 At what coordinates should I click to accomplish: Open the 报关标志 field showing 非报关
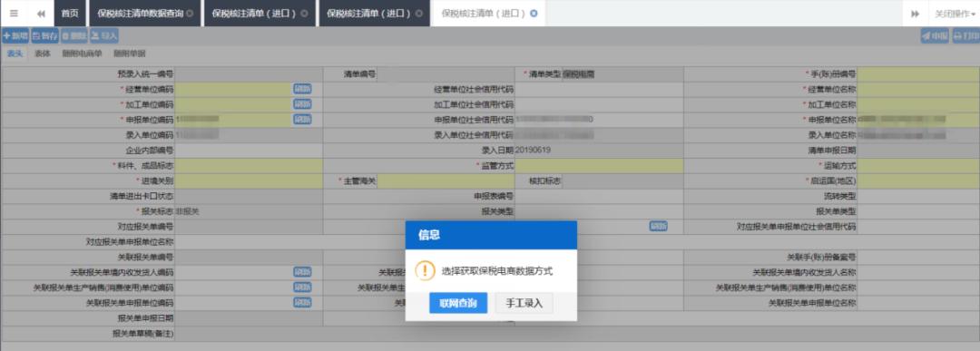[x=249, y=211]
